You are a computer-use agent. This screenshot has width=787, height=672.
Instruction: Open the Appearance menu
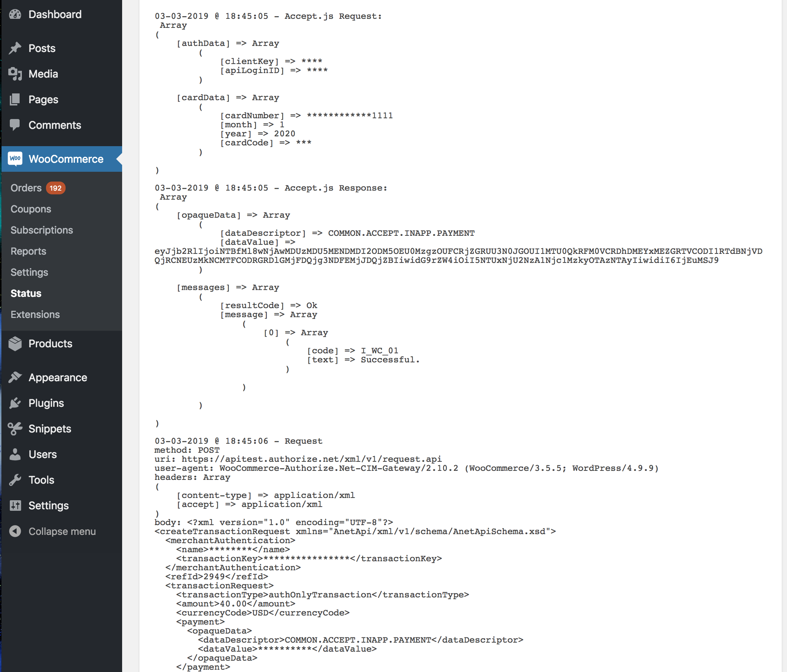click(x=58, y=377)
